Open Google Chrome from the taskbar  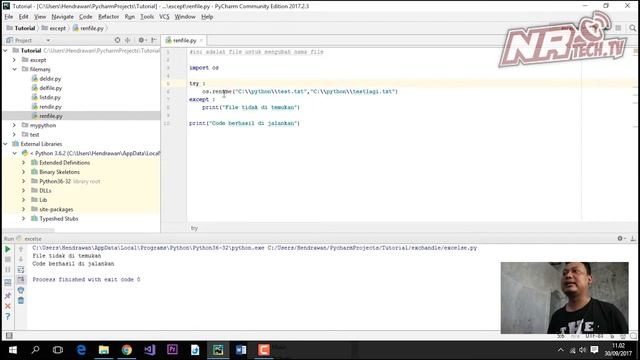click(127, 350)
